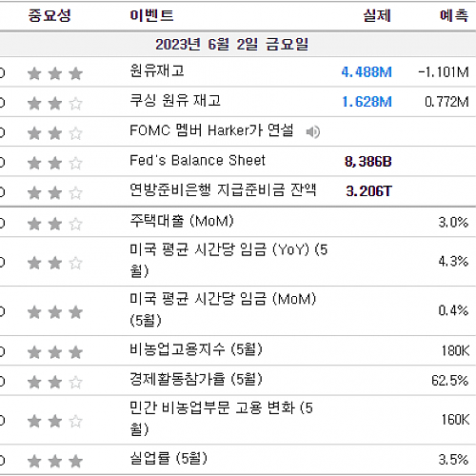
Task: Click importance stars for 쿠싱 원유 재고
Action: pyautogui.click(x=55, y=103)
